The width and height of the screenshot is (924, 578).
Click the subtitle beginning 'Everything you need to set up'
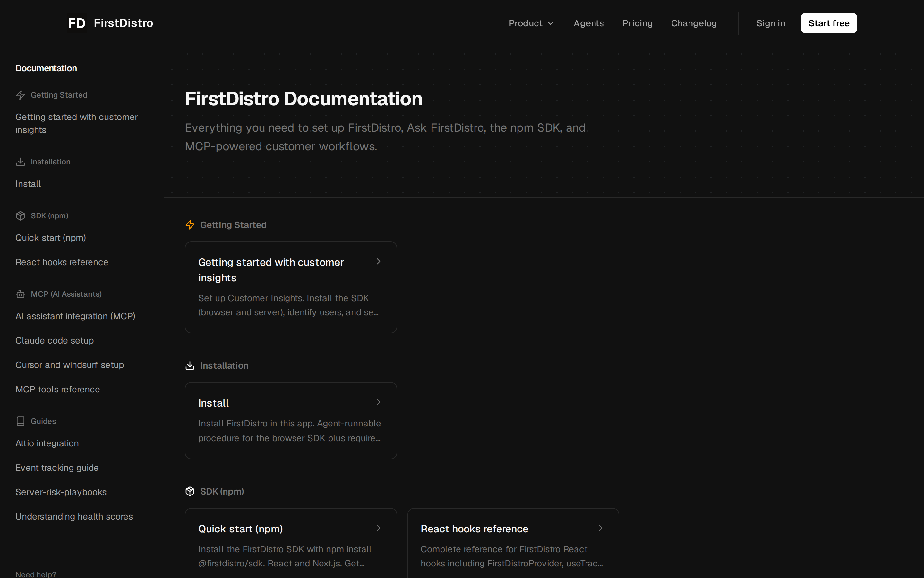point(385,137)
